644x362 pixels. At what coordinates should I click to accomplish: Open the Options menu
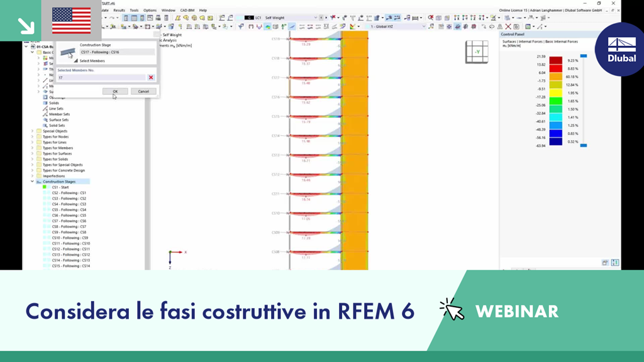pos(150,10)
